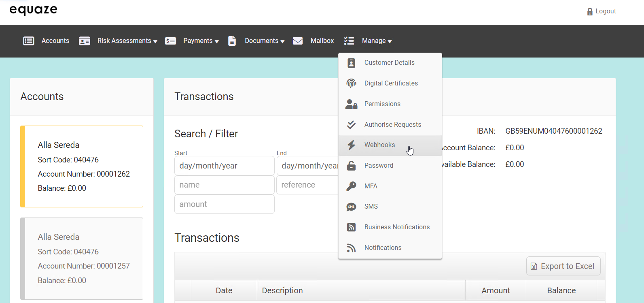Choose Notifications in the Manage menu
This screenshot has height=303, width=644.
pyautogui.click(x=383, y=248)
